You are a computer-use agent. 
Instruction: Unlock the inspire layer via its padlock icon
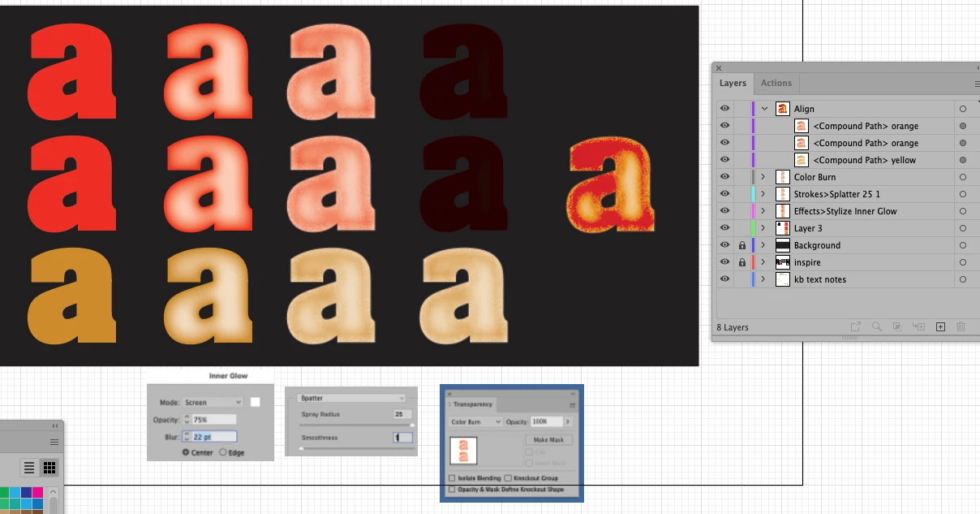point(741,262)
